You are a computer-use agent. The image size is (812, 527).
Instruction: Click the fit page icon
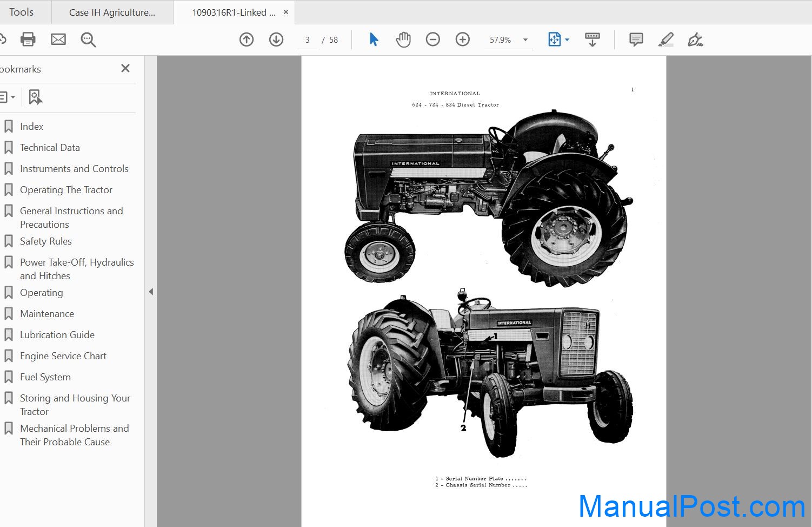(555, 39)
